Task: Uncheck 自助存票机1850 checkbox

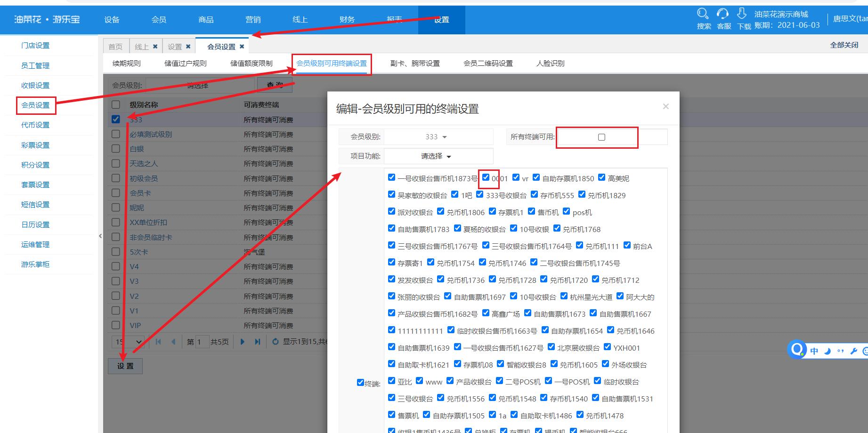Action: tap(536, 177)
